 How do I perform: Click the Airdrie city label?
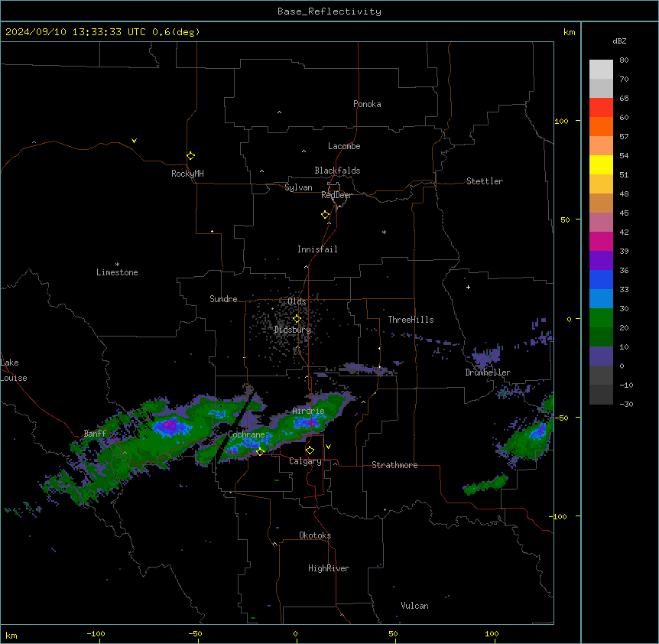click(x=309, y=411)
